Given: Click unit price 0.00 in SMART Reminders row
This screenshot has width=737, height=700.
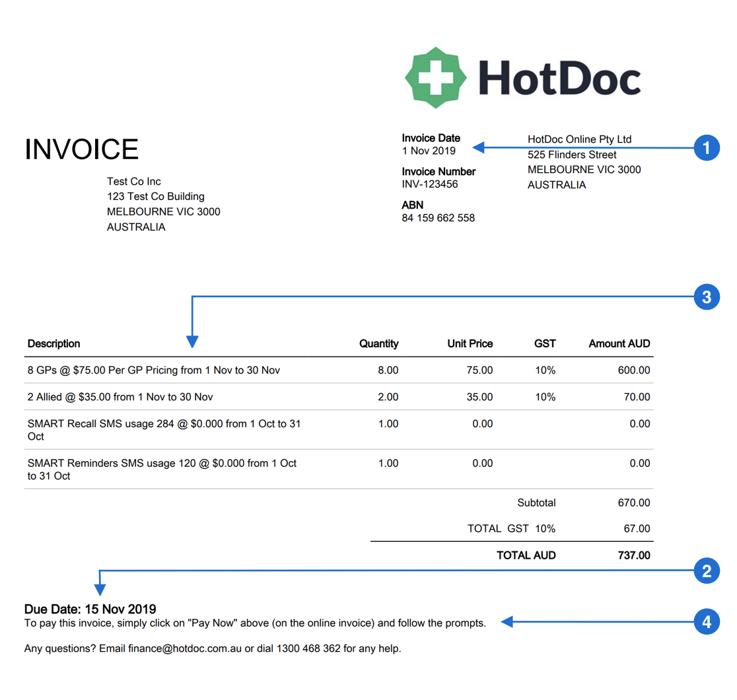Looking at the screenshot, I should (483, 464).
